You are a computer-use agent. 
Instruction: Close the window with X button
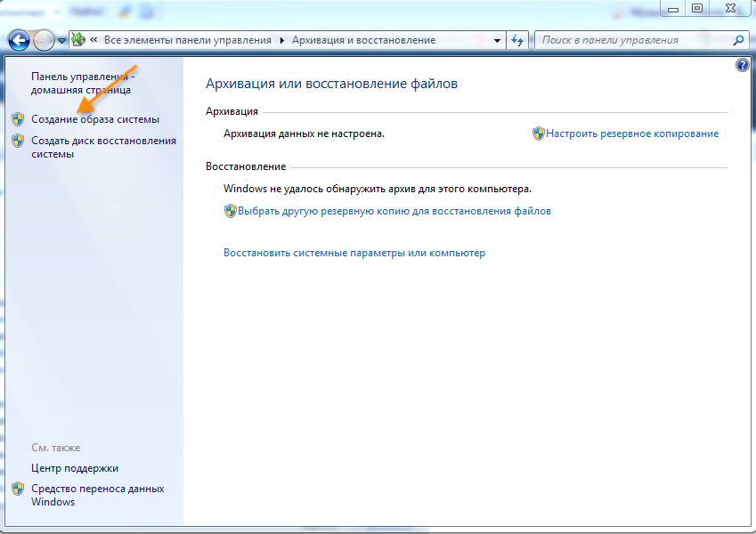(x=730, y=9)
